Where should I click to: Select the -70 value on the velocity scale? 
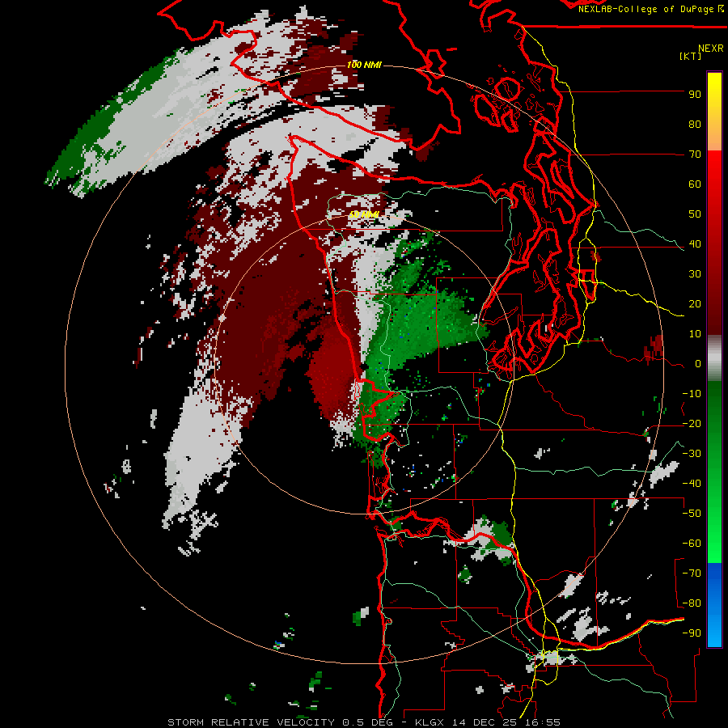pos(692,574)
